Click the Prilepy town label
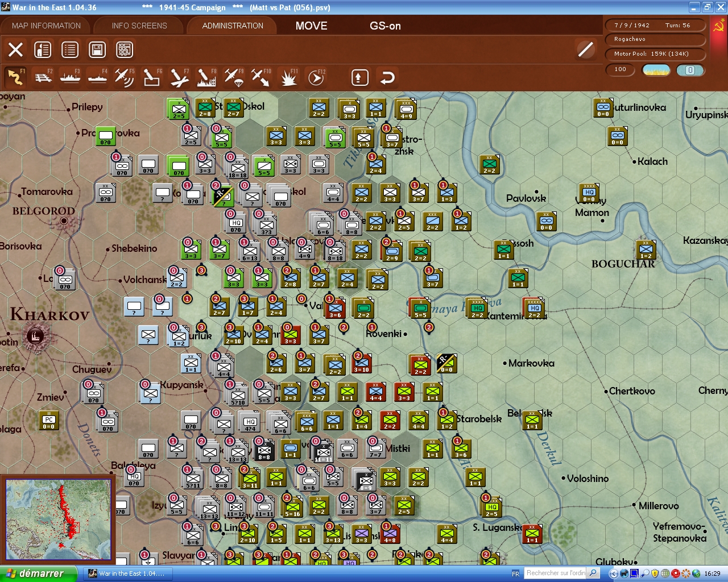Screen dimensions: 728x582 [x=87, y=107]
